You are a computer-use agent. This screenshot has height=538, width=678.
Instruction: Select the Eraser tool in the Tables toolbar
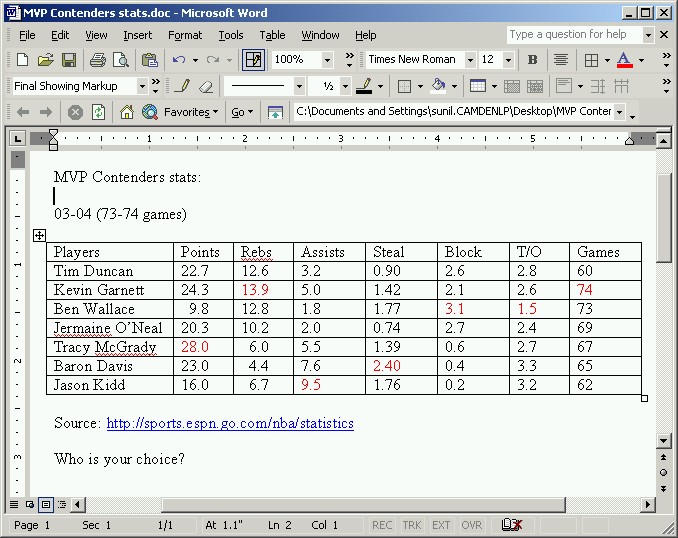pos(206,87)
